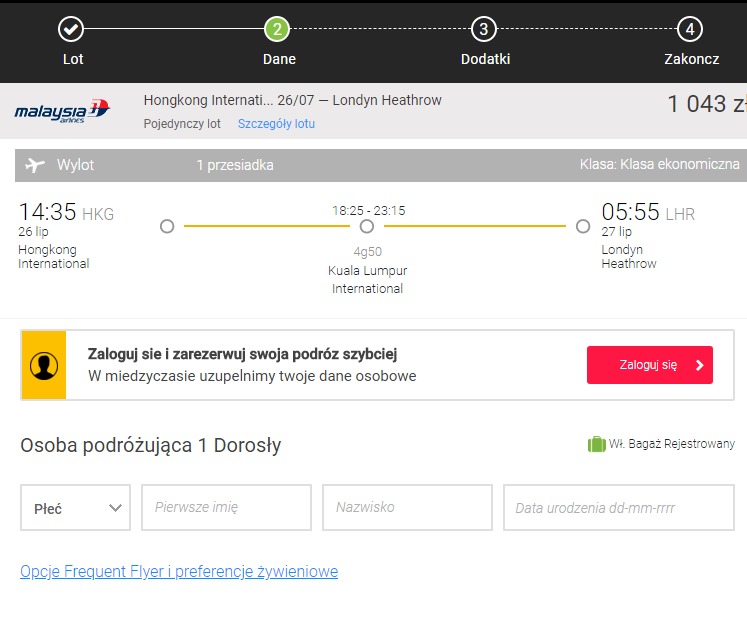The width and height of the screenshot is (747, 636).
Task: Click 'Klasa: Klasa ekonomiczna' text
Action: pyautogui.click(x=659, y=164)
